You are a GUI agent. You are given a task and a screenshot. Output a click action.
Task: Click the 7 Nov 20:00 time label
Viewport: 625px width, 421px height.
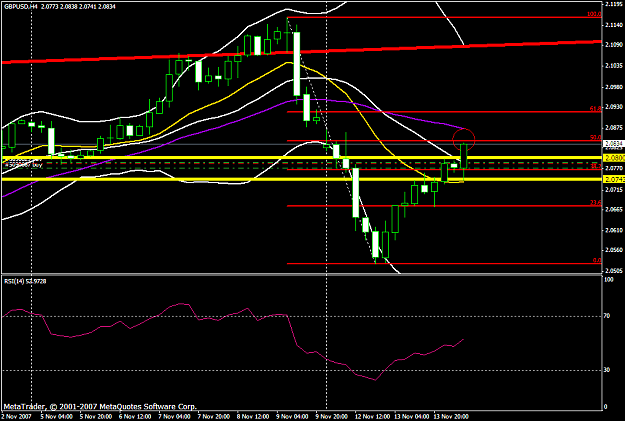[x=213, y=417]
